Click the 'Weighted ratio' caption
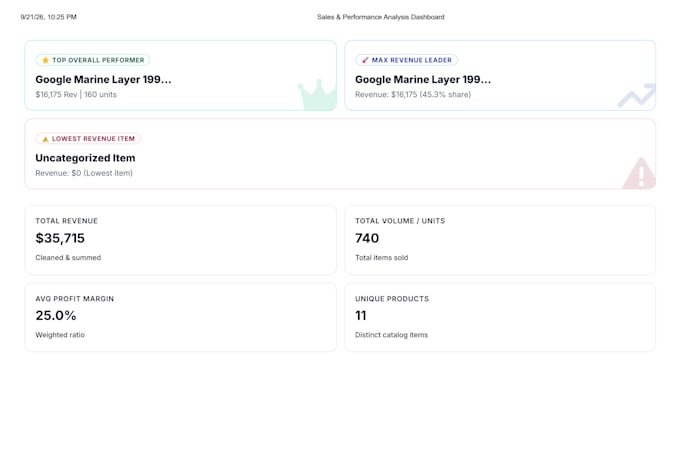The image size is (680, 459). pos(60,335)
